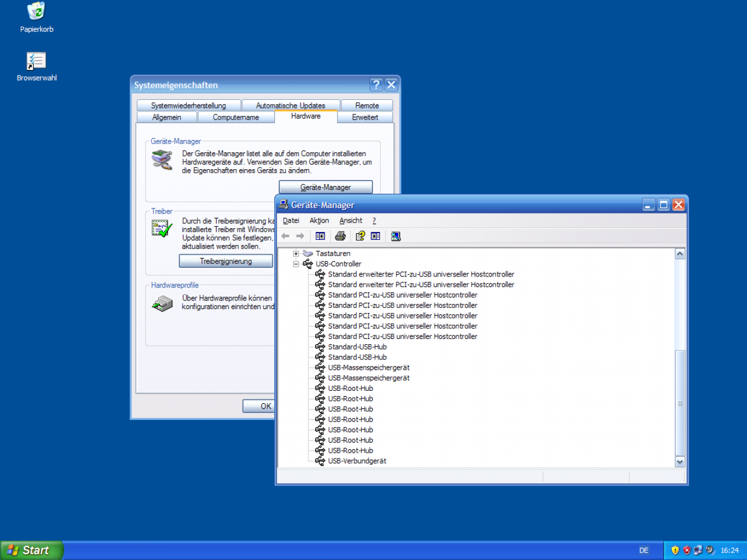The height and width of the screenshot is (560, 747).
Task: Open the Aktion menu
Action: click(319, 220)
